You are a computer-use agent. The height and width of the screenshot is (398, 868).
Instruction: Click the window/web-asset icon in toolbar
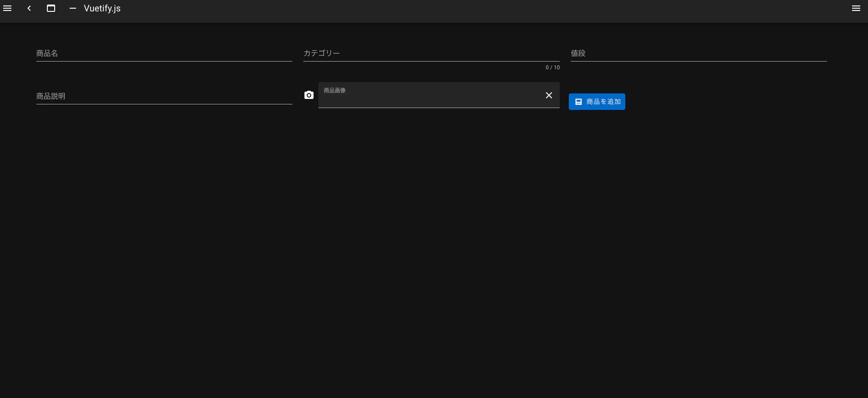coord(51,8)
